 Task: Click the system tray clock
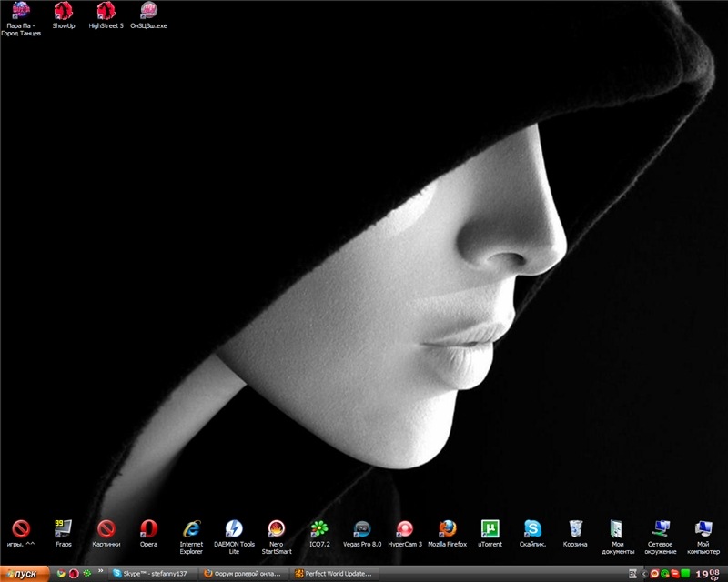[706, 574]
